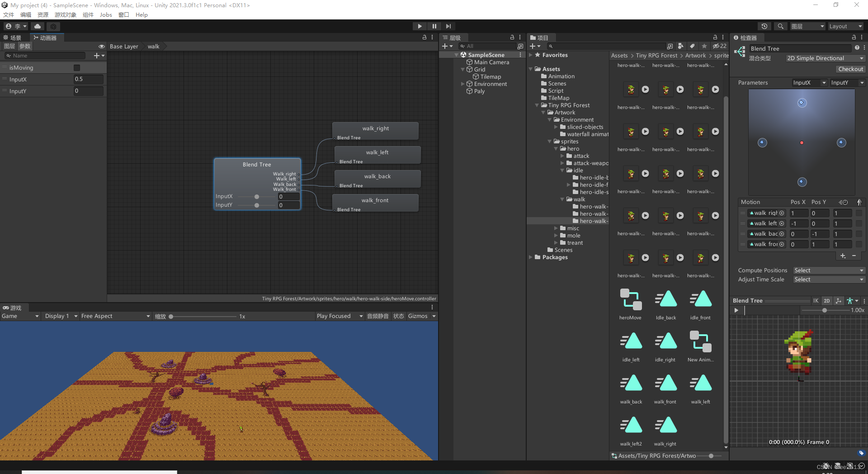Viewport: 868px width, 474px height.
Task: Select the idle_right animation clip
Action: coord(665,346)
